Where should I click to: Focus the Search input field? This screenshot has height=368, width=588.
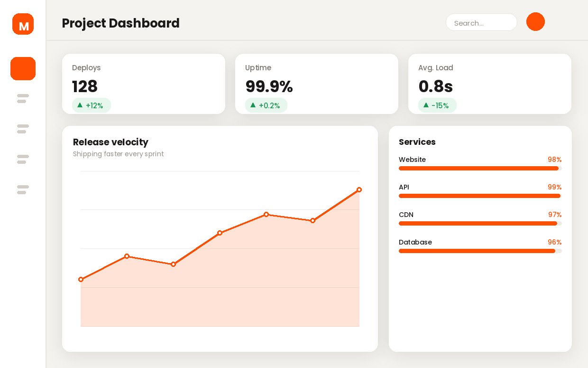481,22
